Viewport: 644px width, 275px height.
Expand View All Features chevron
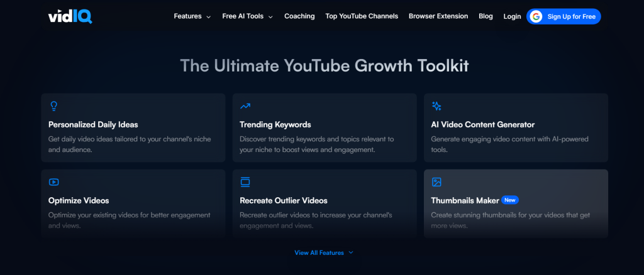click(x=351, y=252)
